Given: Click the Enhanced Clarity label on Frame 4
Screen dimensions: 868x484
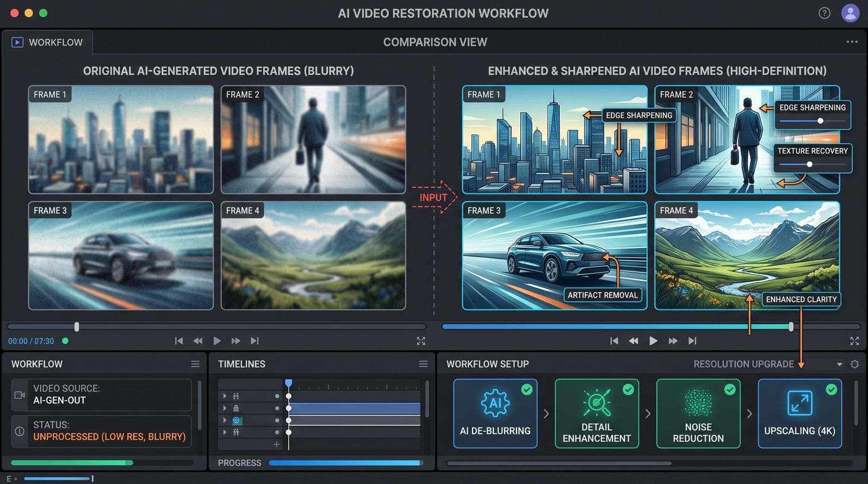Looking at the screenshot, I should (801, 299).
